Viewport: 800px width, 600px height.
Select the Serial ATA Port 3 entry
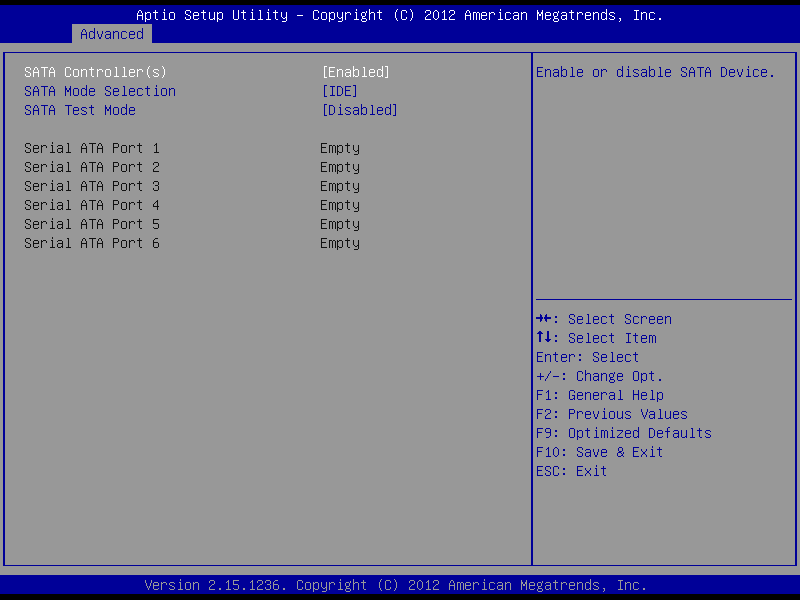click(91, 186)
